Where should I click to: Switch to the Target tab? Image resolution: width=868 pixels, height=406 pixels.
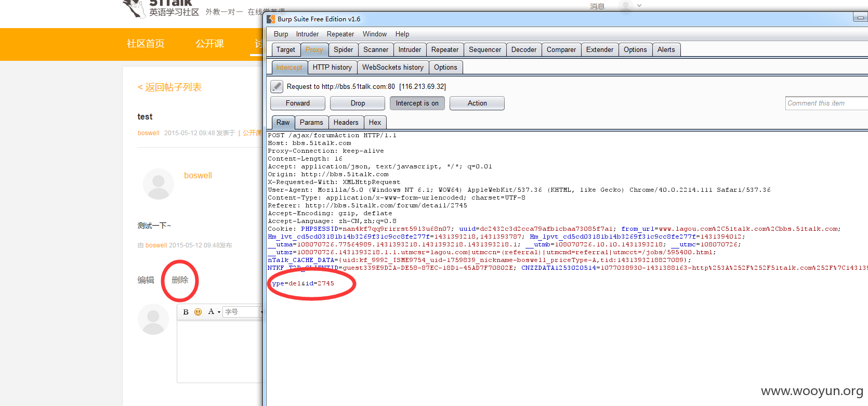tap(286, 49)
